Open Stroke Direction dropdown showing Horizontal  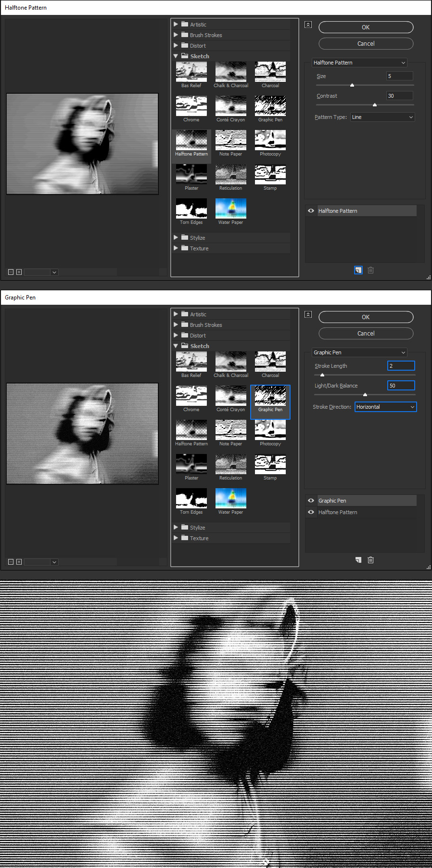[x=386, y=407]
